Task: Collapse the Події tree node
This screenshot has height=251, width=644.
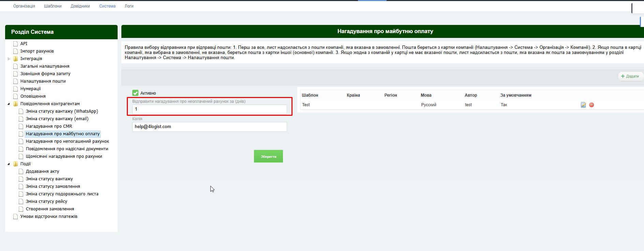Action: 9,164
